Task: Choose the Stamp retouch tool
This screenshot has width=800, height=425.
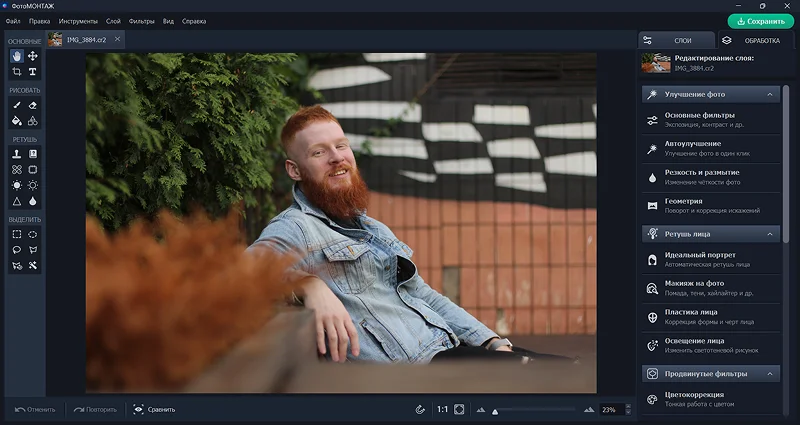Action: (x=17, y=154)
